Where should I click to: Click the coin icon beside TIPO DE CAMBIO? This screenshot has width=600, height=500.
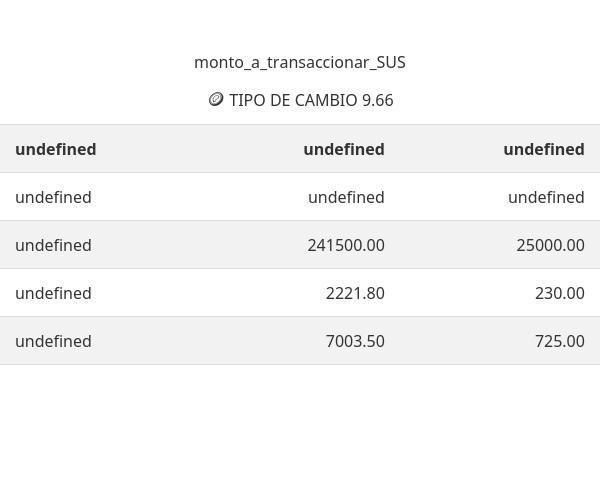coord(216,100)
